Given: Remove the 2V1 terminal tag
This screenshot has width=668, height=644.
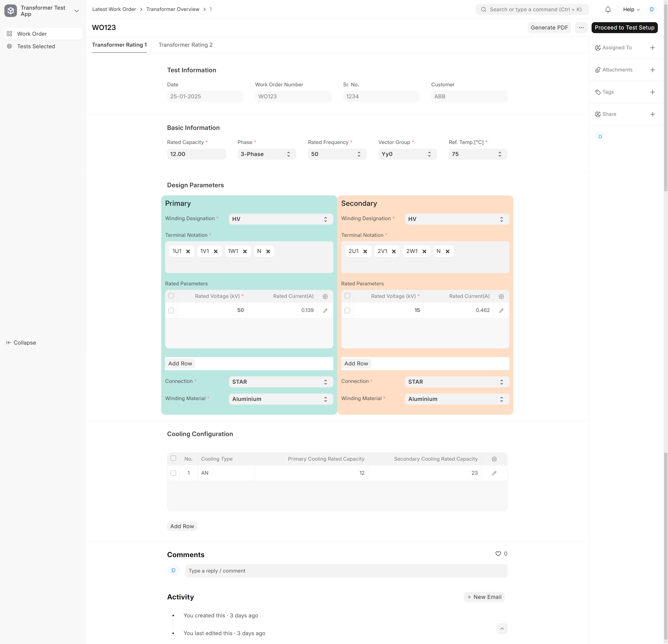Looking at the screenshot, I should pos(394,251).
